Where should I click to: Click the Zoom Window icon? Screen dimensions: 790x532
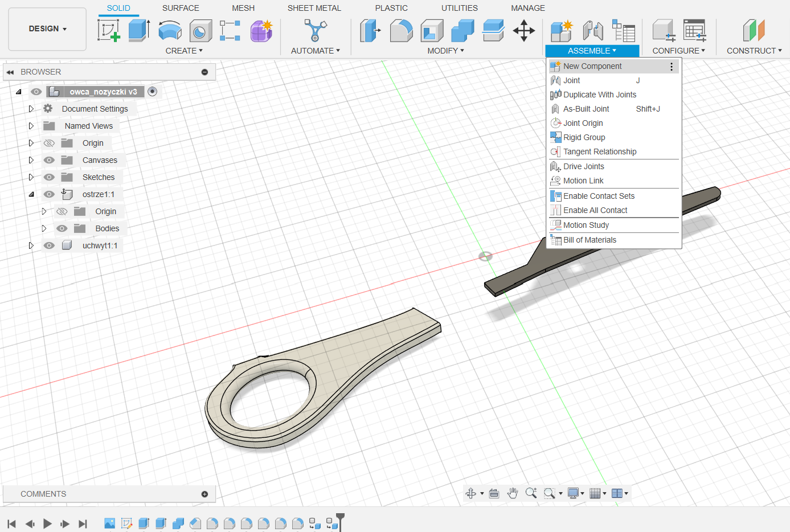pos(549,493)
